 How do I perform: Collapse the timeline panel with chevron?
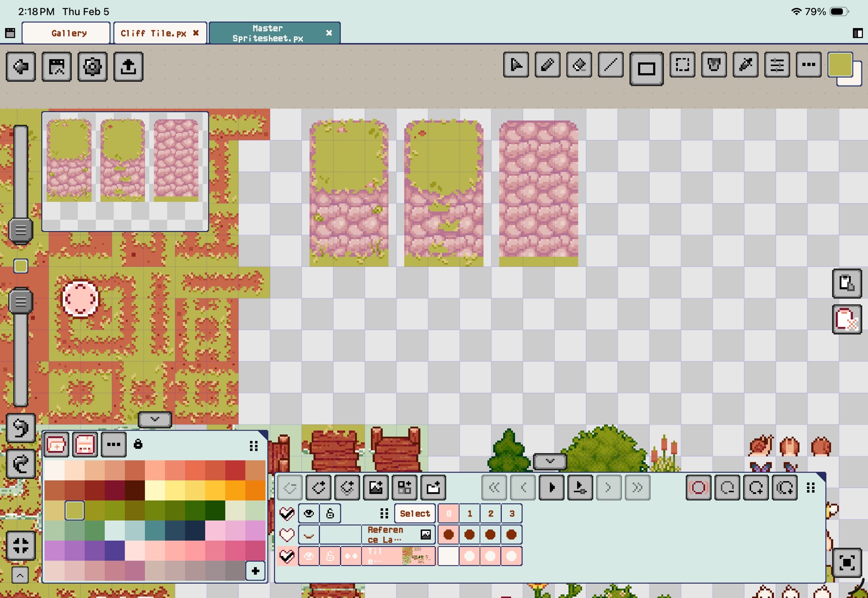tap(550, 461)
